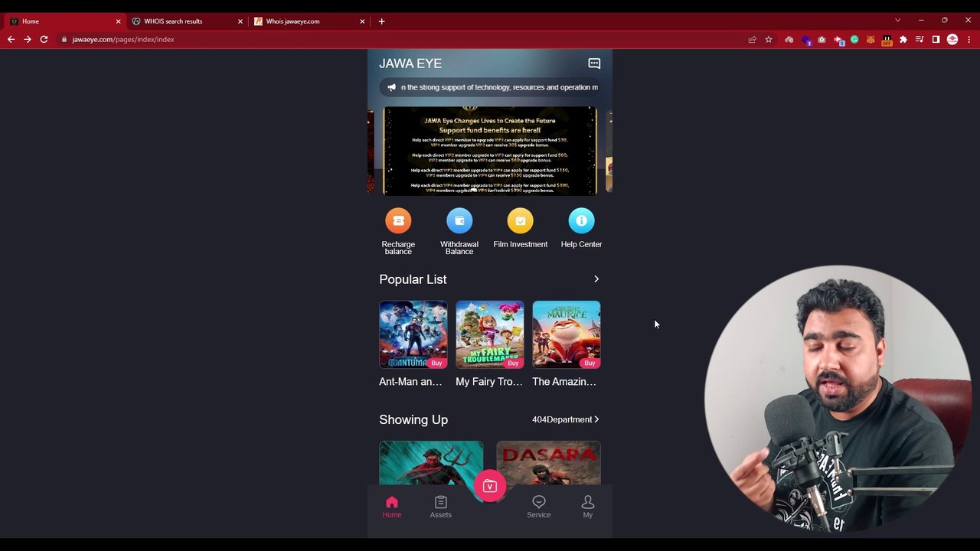Open Help Center
This screenshot has height=551, width=980.
click(581, 228)
